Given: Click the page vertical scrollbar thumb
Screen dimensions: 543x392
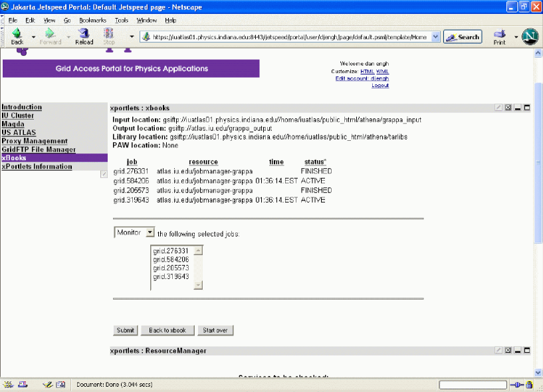Looking at the screenshot, I should click(538, 163).
